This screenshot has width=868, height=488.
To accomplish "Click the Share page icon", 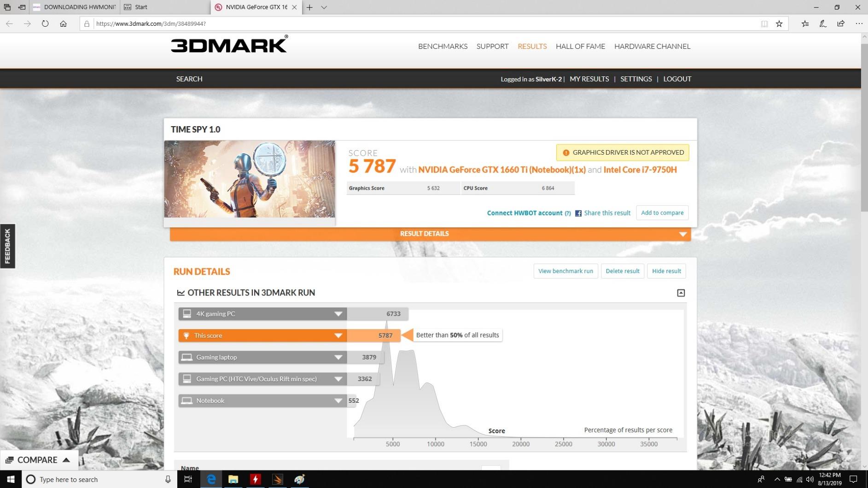I will (841, 23).
